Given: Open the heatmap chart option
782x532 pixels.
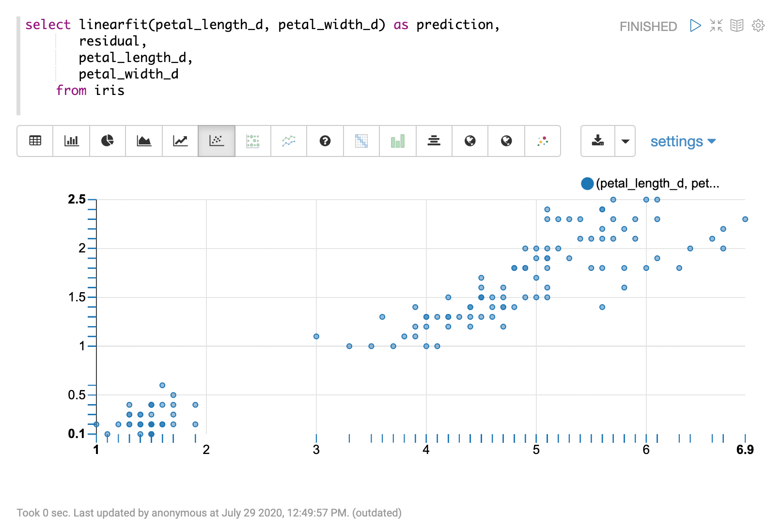Looking at the screenshot, I should click(x=361, y=141).
